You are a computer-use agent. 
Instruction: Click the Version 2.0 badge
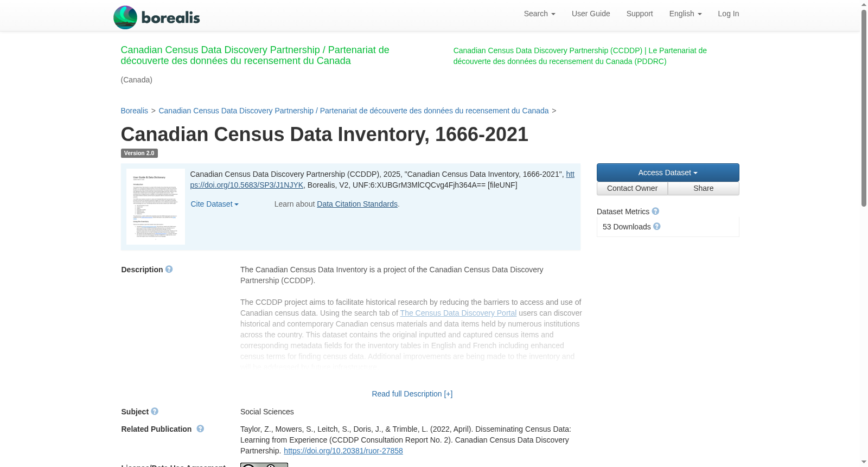tap(139, 153)
